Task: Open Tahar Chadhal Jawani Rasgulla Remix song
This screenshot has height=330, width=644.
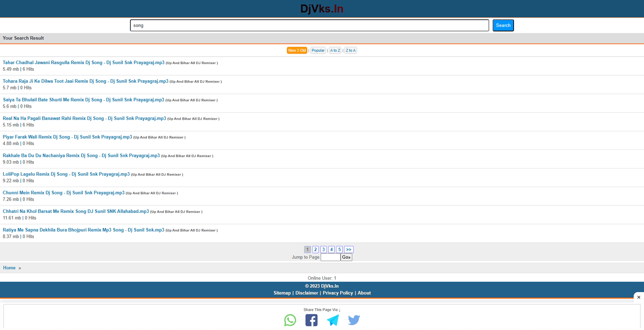Action: (x=84, y=62)
